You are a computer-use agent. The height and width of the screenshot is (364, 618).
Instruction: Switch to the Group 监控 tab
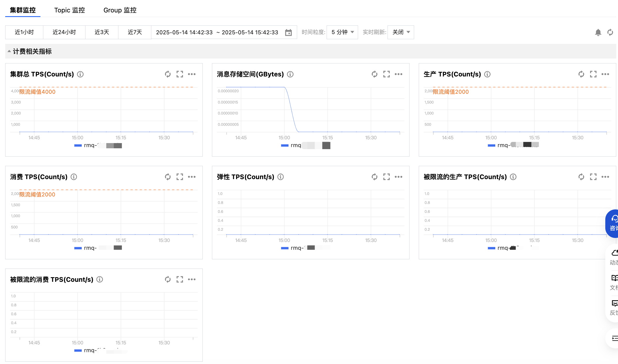point(120,10)
